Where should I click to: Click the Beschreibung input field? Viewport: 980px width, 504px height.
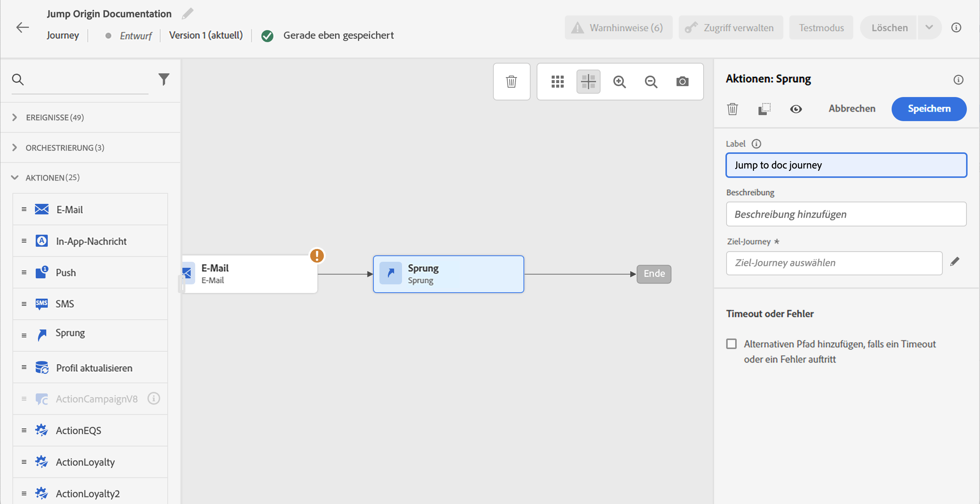point(846,214)
